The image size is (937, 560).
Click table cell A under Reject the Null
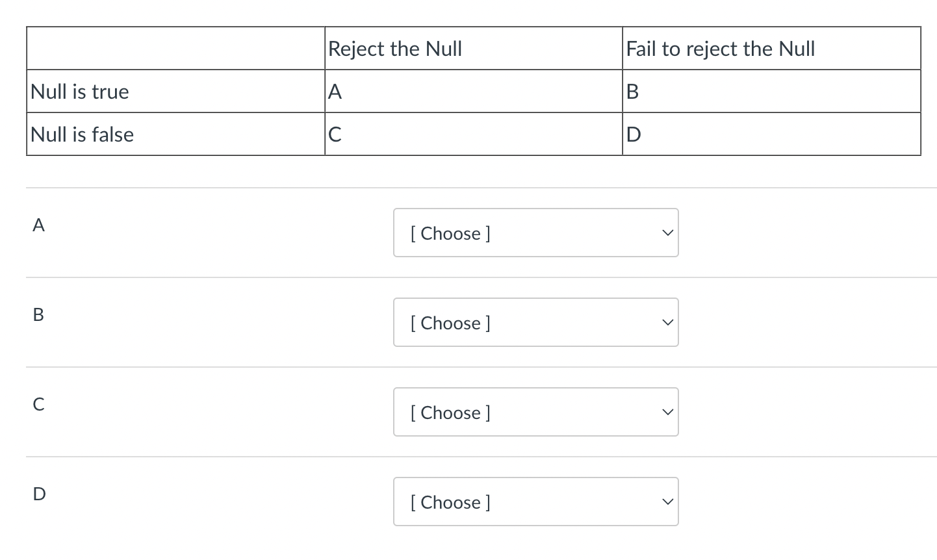click(335, 92)
